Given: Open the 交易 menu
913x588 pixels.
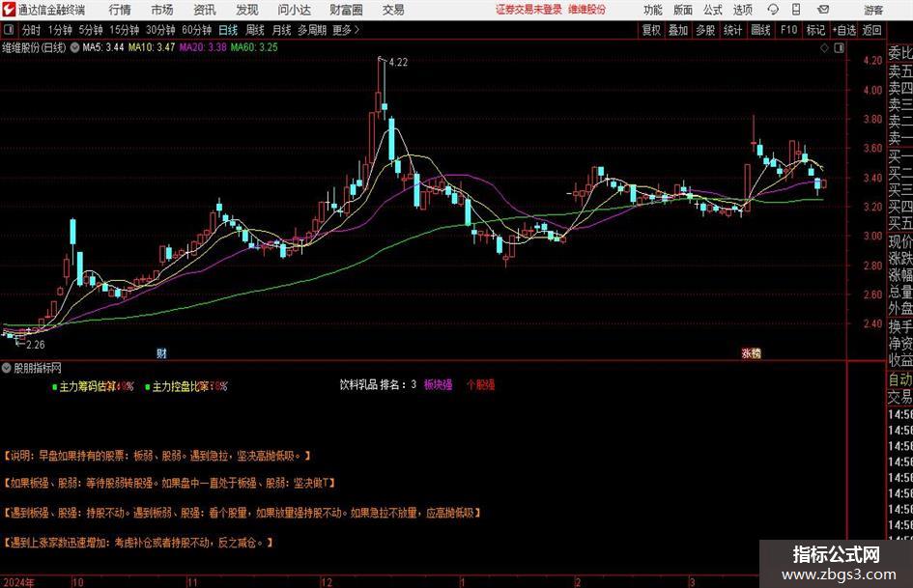Looking at the screenshot, I should (393, 10).
